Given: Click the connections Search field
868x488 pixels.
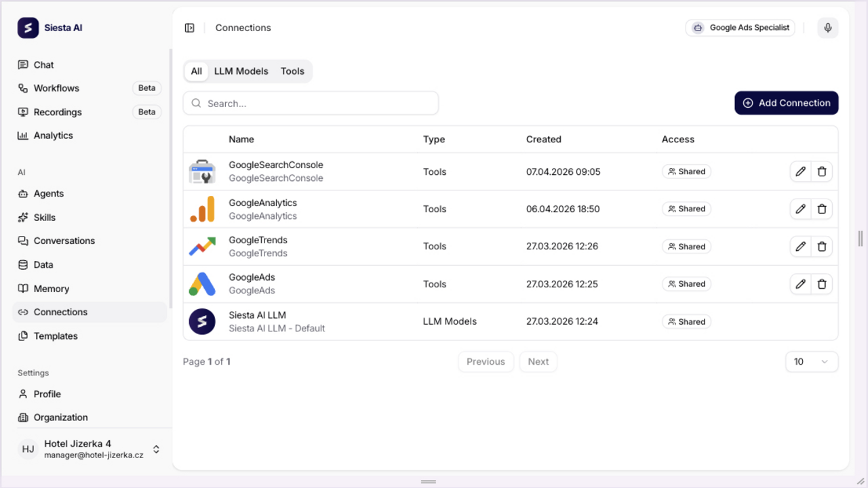Looking at the screenshot, I should (311, 103).
